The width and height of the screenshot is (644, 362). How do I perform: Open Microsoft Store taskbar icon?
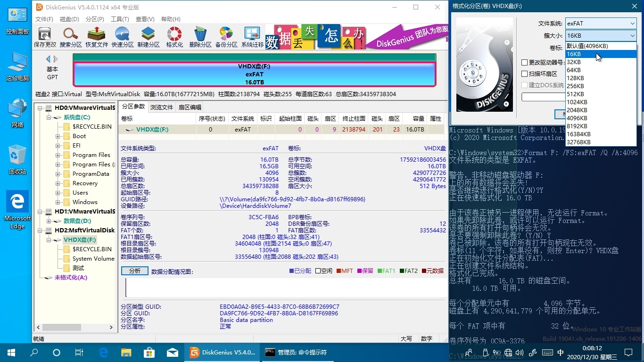[149, 352]
